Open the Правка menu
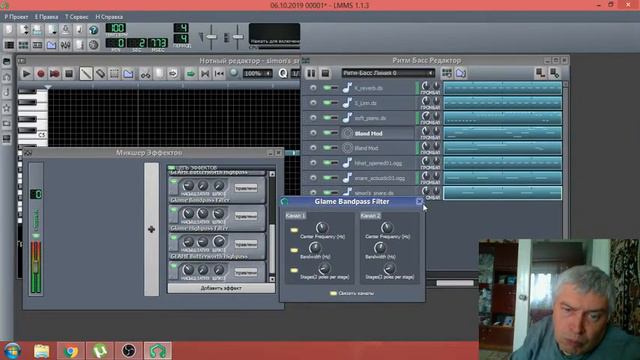This screenshot has width=640, height=360. pos(46,17)
